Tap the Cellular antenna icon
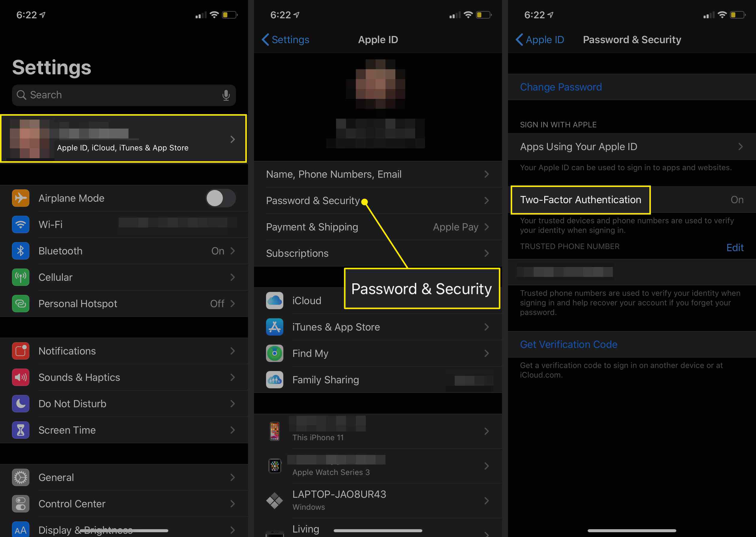This screenshot has width=756, height=537. (20, 277)
